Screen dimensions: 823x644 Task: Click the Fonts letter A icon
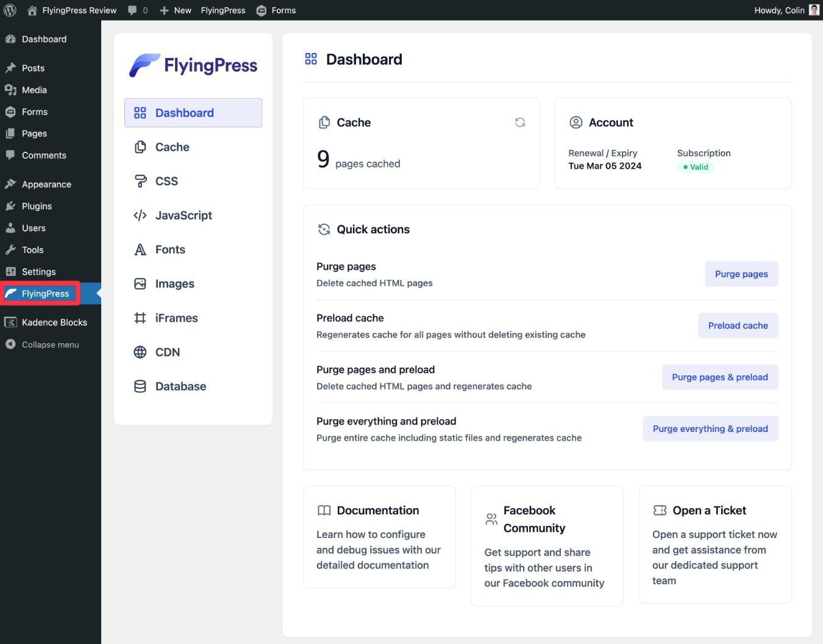pyautogui.click(x=140, y=249)
